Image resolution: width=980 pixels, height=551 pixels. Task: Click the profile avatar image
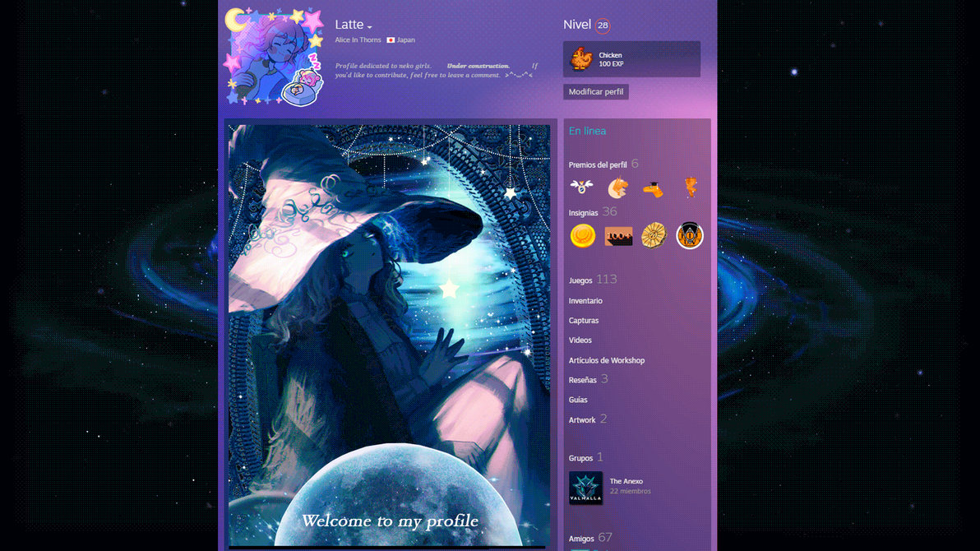pyautogui.click(x=275, y=57)
